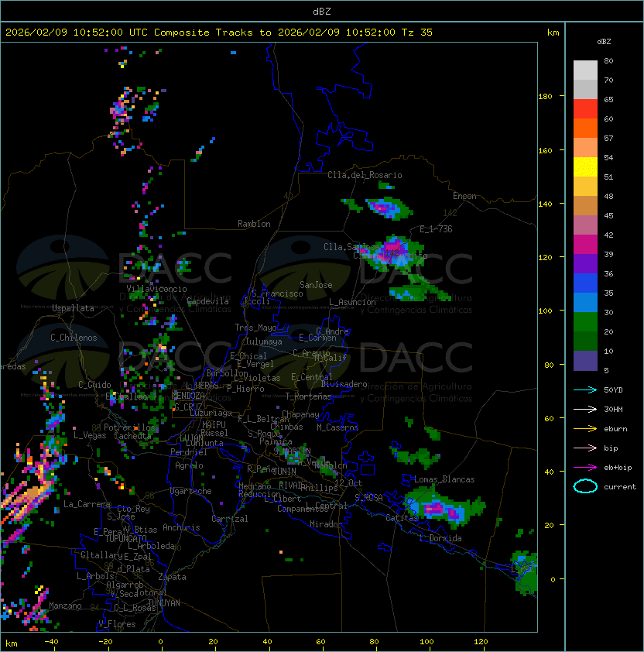
Task: Click the Potrerillos place label
Action: 129,427
